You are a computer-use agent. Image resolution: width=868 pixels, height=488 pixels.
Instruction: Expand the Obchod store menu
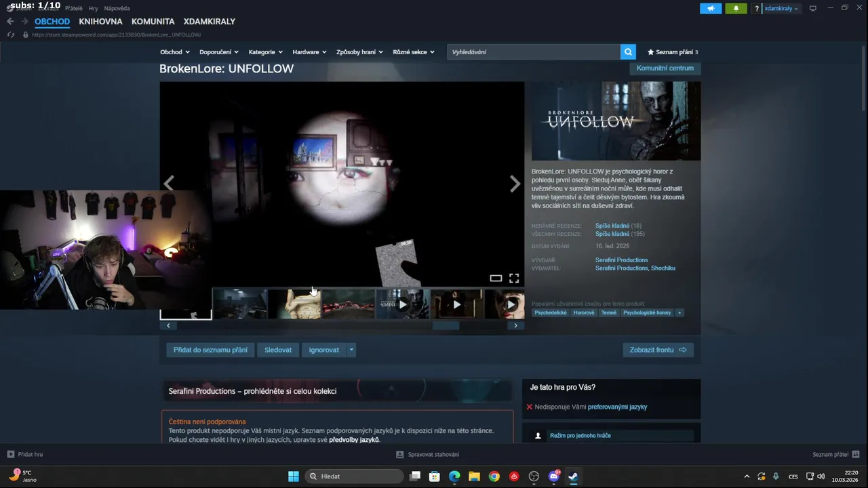point(174,52)
